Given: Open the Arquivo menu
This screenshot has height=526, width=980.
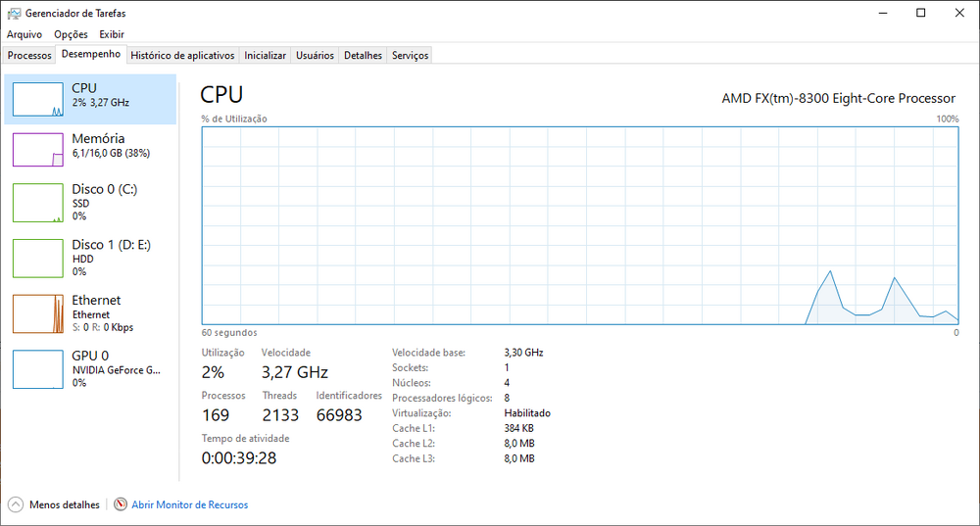Looking at the screenshot, I should tap(24, 34).
